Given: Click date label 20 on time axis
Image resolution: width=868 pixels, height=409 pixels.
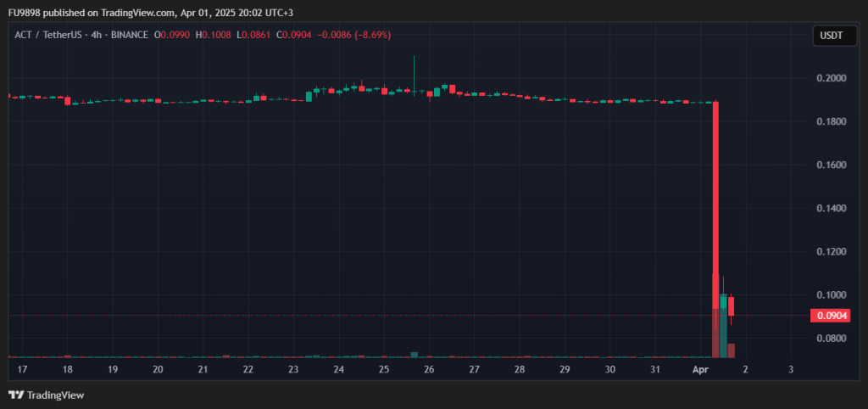Looking at the screenshot, I should (x=158, y=369).
